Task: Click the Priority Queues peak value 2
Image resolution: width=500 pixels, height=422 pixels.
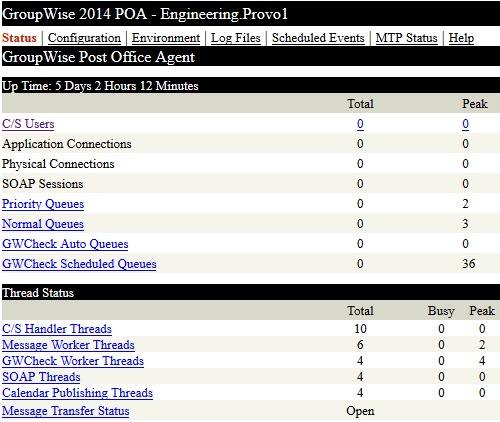Action: (x=465, y=204)
